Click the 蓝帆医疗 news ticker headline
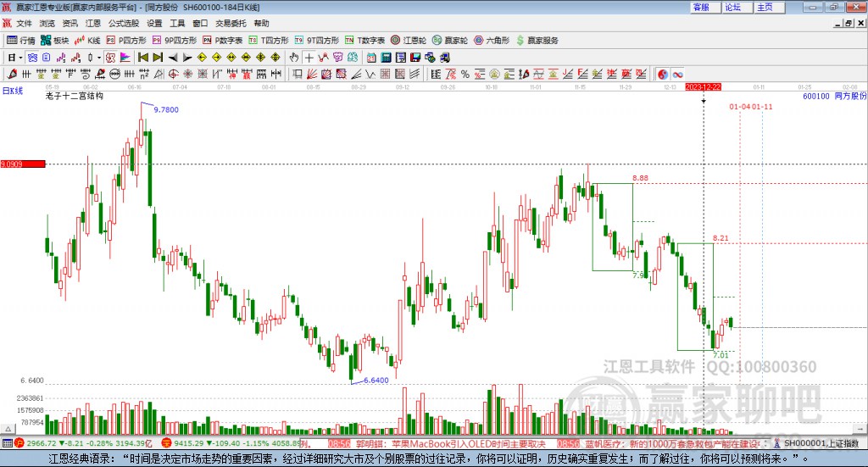Viewport: 868px width, 467px height. 674,444
